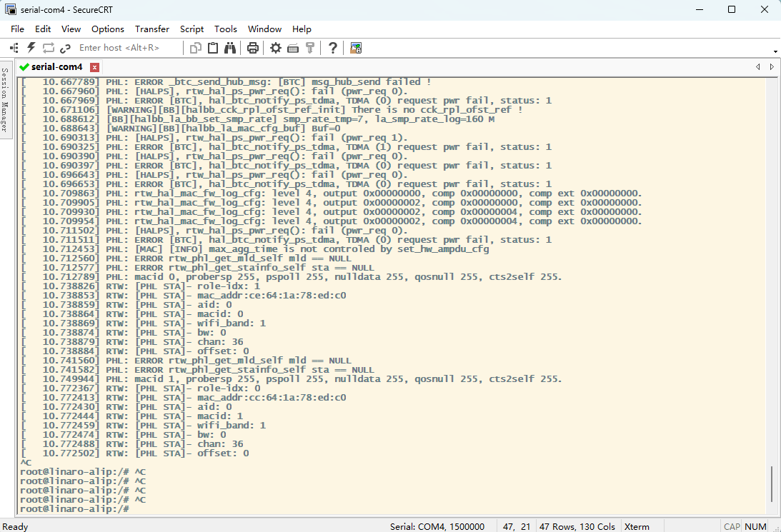781x532 pixels.
Task: Open the Tools menu
Action: point(226,29)
